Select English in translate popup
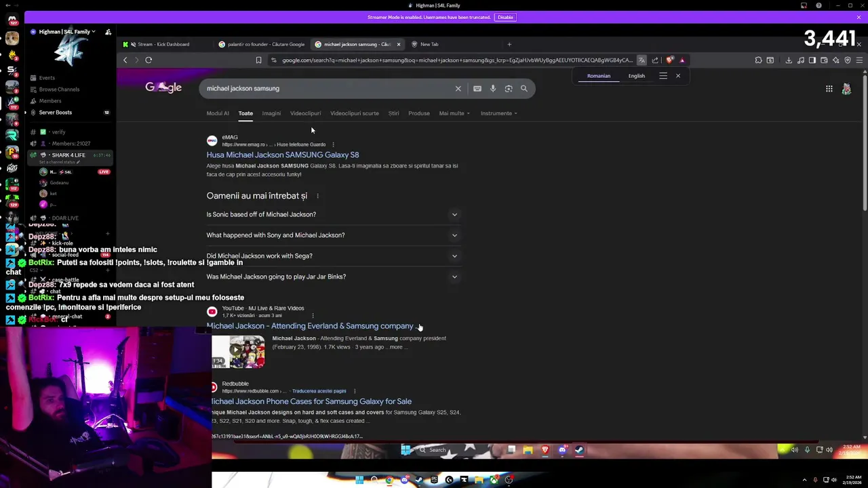Image resolution: width=868 pixels, height=488 pixels. pyautogui.click(x=636, y=76)
